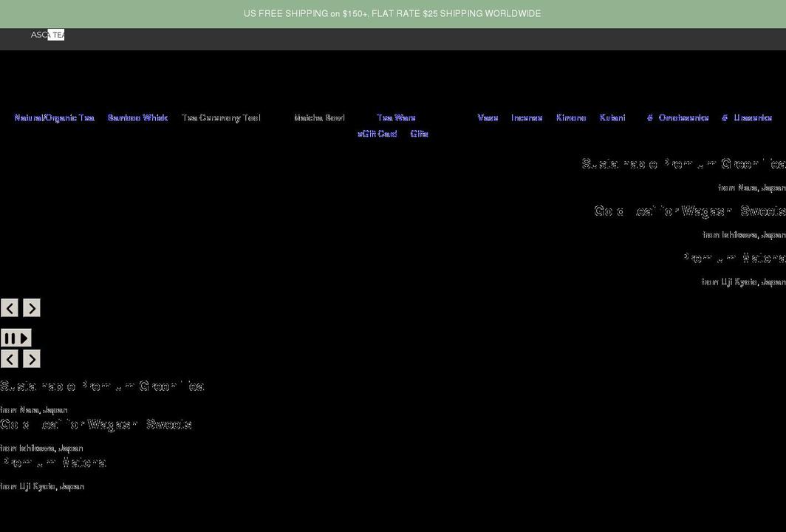786x532 pixels.
Task: Open the Tea Ceremony Tool dropdown
Action: click(x=221, y=117)
